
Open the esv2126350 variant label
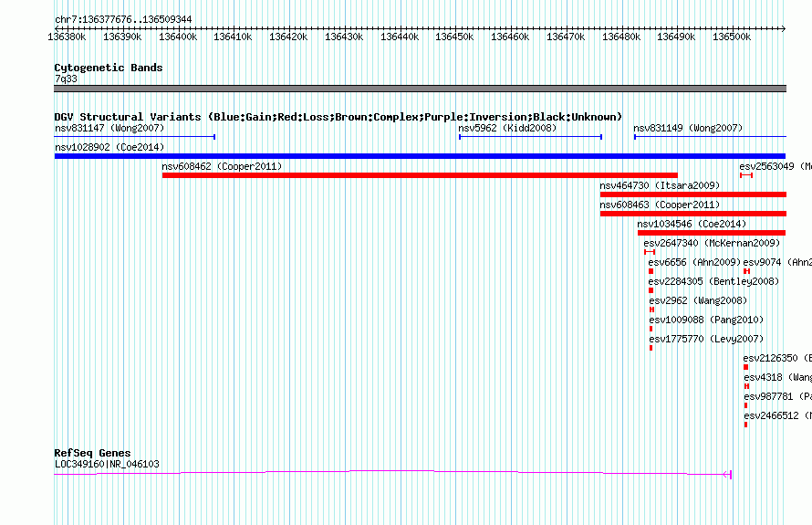pyautogui.click(x=777, y=358)
